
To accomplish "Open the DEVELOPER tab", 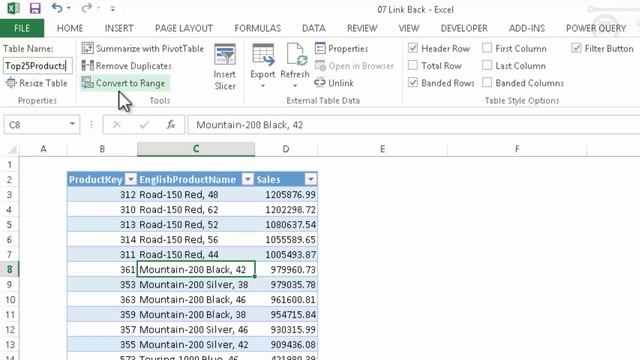I will tap(464, 28).
